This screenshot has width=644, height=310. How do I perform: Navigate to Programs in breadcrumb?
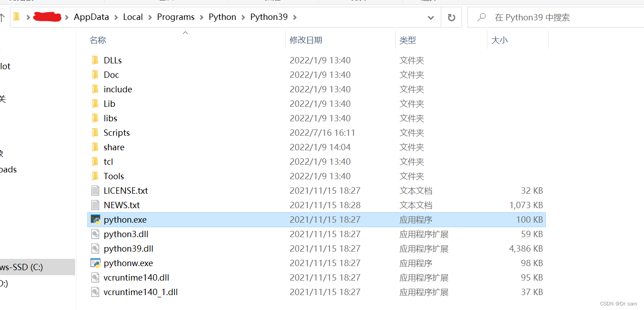coord(176,17)
